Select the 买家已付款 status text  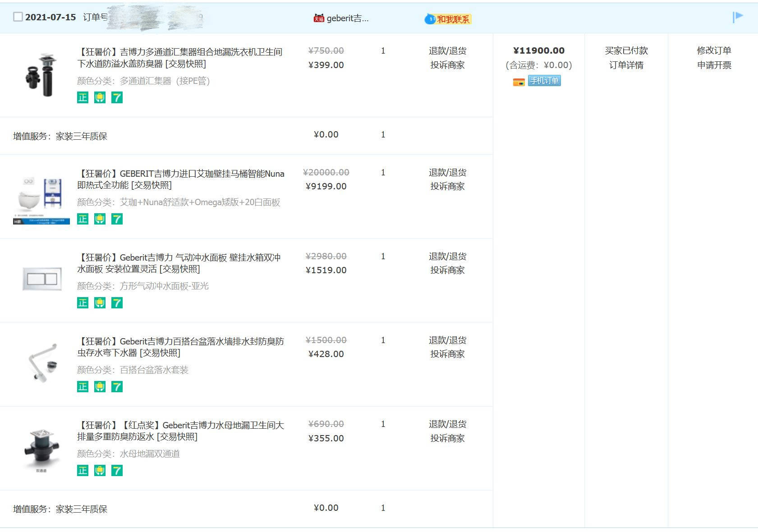coord(626,50)
